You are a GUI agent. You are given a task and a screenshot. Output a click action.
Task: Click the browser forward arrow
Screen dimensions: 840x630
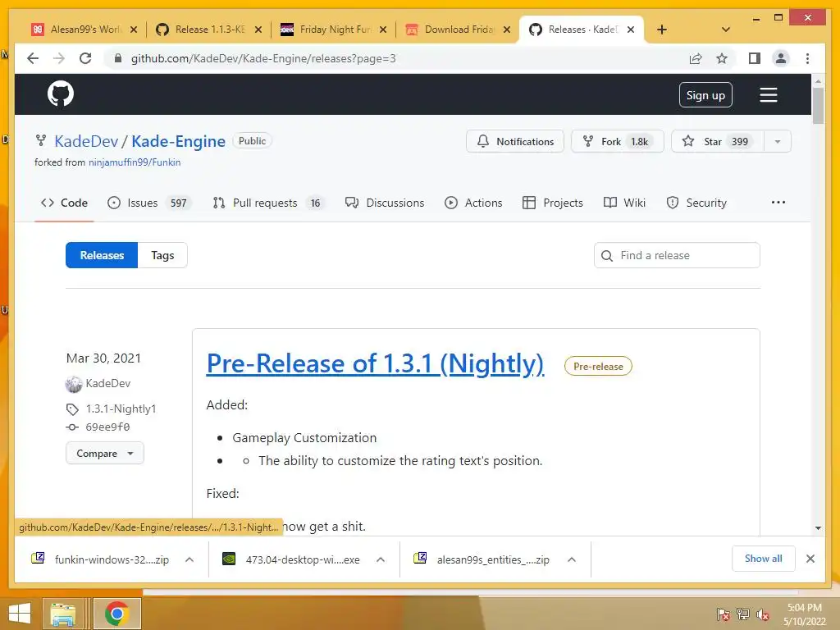click(x=59, y=58)
